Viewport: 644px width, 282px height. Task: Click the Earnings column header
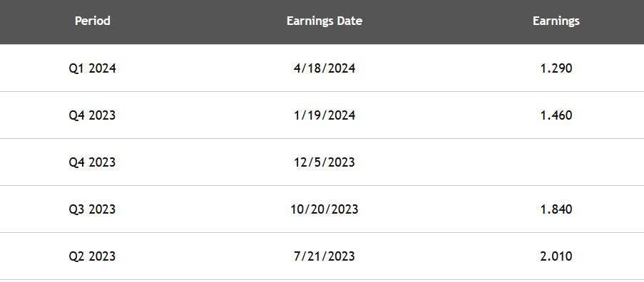coord(556,21)
